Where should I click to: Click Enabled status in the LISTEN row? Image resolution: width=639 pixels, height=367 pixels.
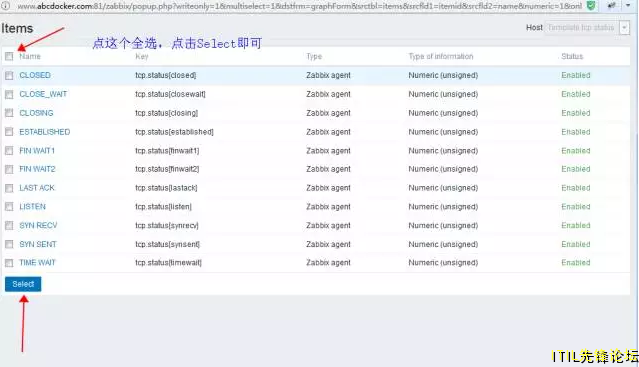click(x=576, y=207)
